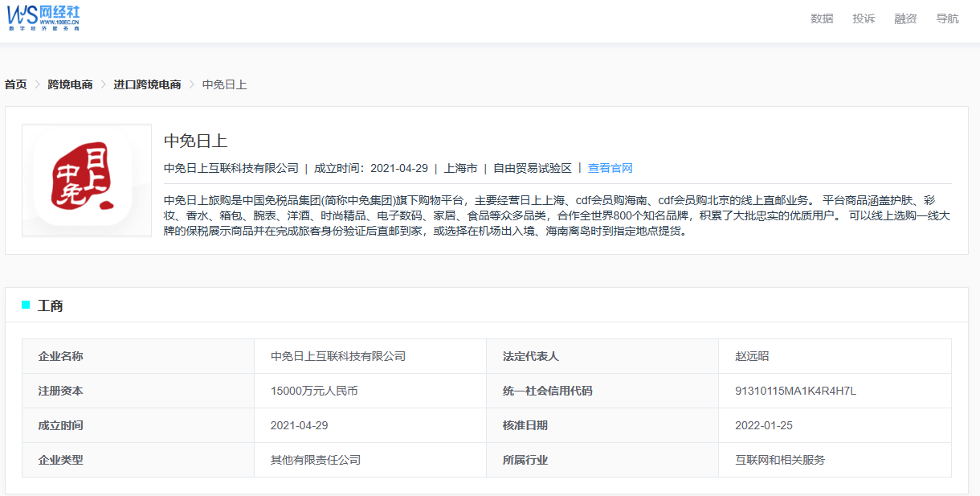Click the 中免日上 page heading
Screen dimensions: 980x496
196,141
